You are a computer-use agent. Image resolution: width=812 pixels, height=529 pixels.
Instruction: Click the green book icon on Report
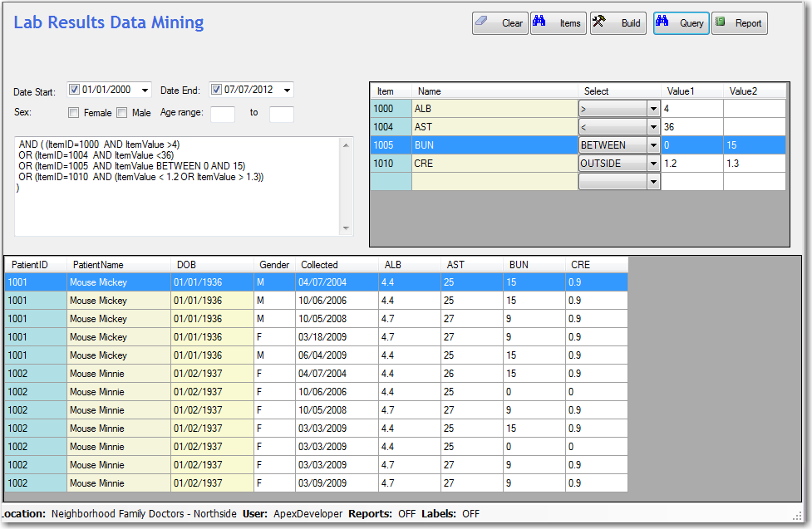[720, 22]
